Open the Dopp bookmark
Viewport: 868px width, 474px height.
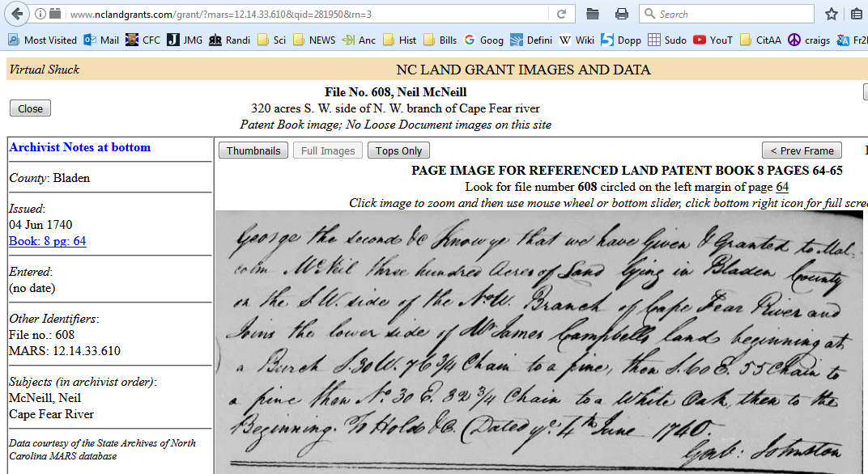[x=621, y=40]
